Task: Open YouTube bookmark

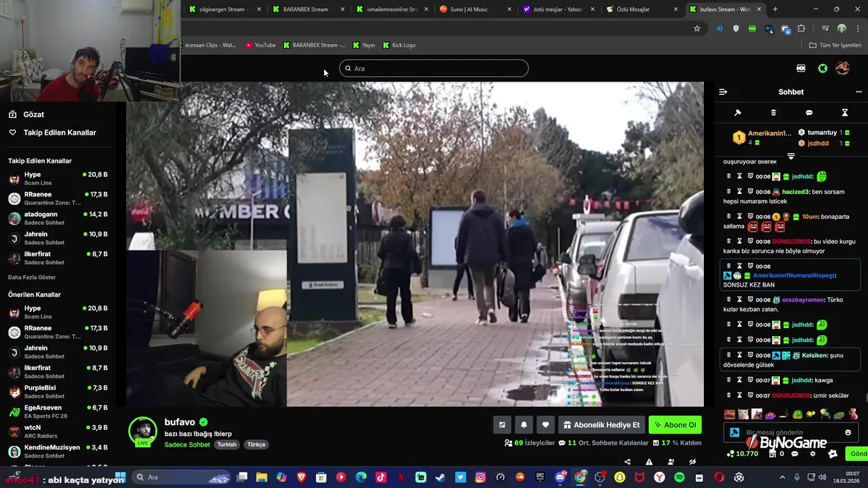Action: point(260,45)
